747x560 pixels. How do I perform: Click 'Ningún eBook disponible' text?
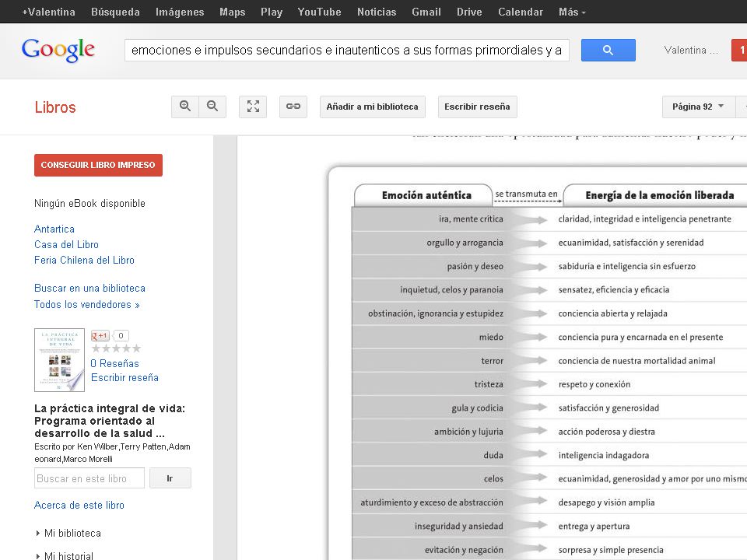point(89,203)
